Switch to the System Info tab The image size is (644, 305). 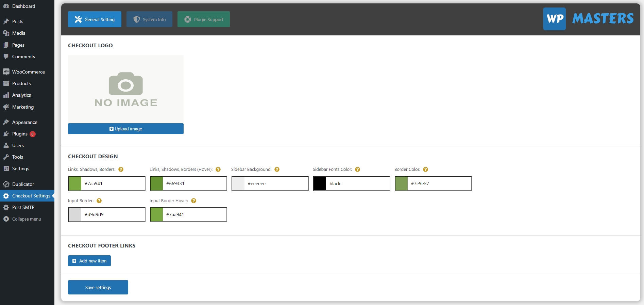(x=149, y=19)
